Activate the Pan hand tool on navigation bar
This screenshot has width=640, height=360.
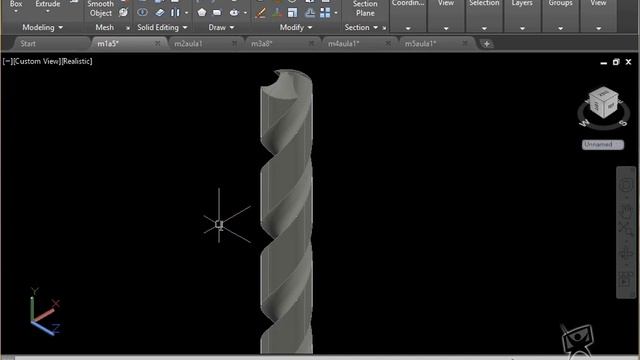coord(626,211)
